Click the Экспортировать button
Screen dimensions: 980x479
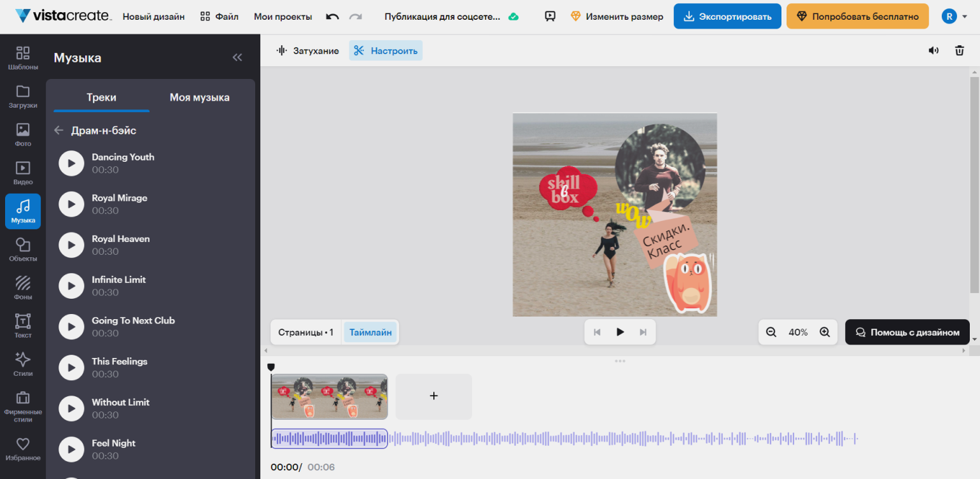tap(727, 17)
